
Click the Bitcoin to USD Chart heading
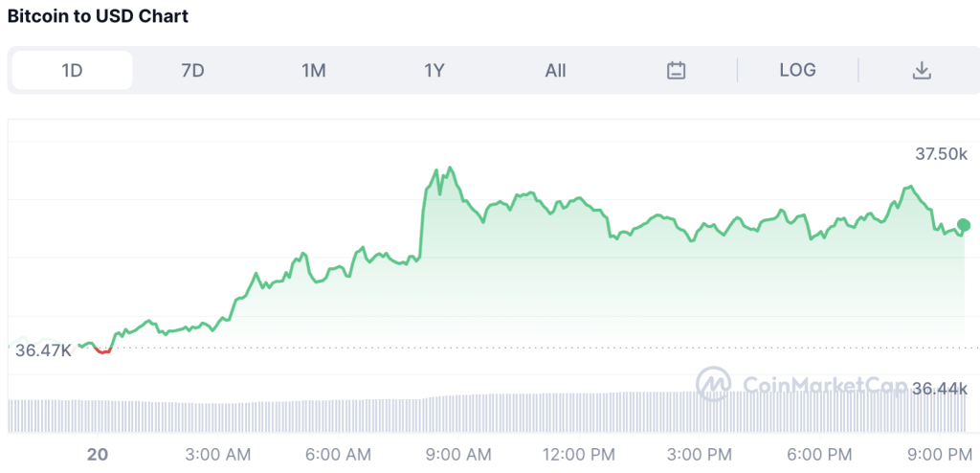99,16
